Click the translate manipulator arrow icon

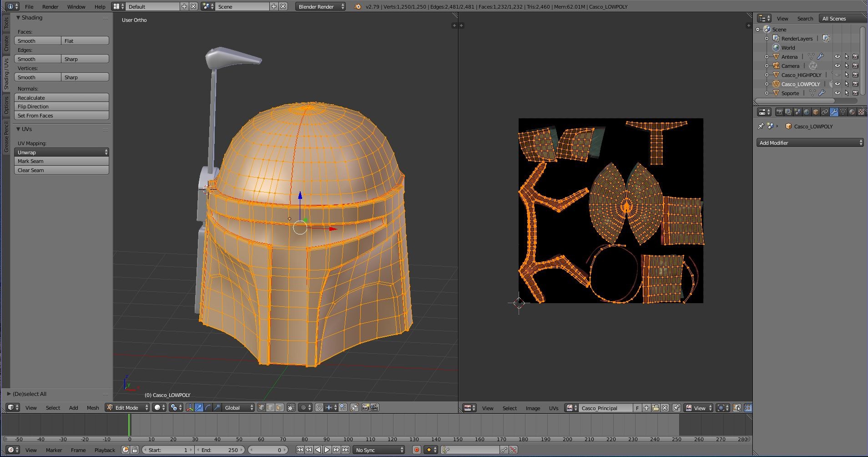pyautogui.click(x=199, y=408)
